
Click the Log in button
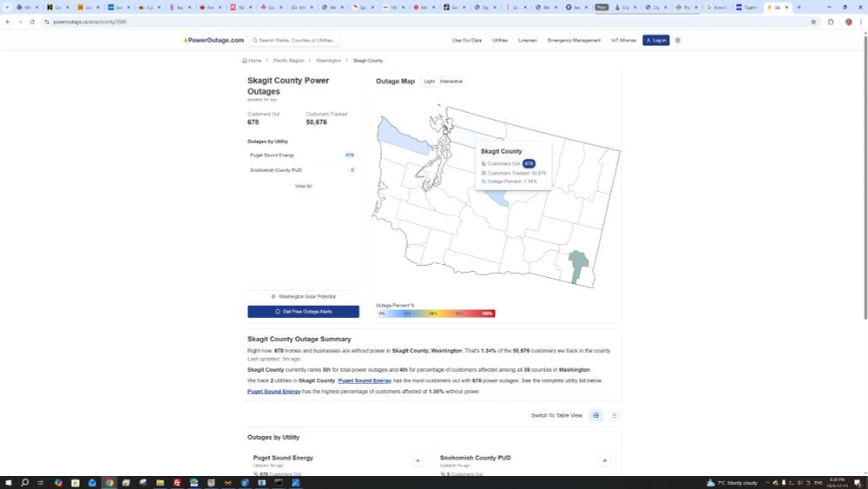point(656,41)
